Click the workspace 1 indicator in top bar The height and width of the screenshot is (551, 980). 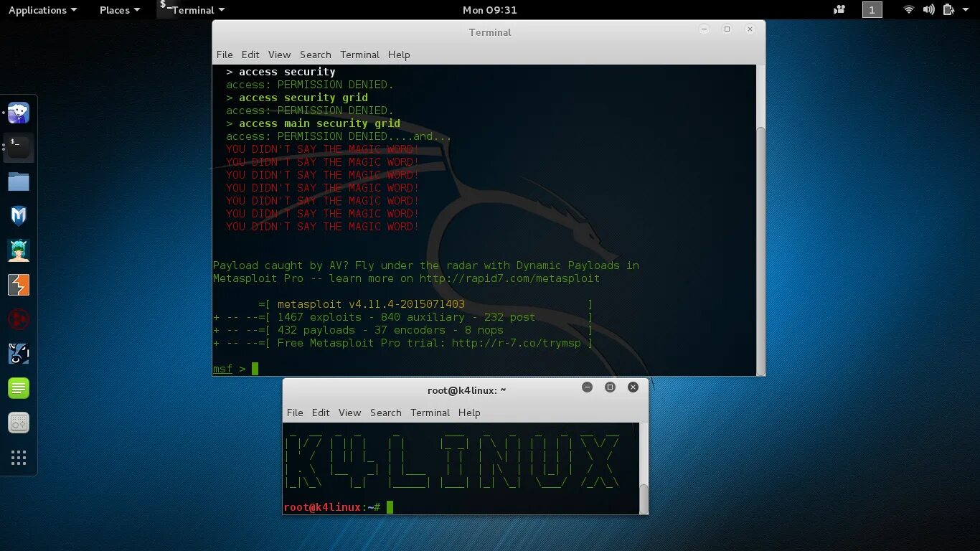[x=872, y=10]
